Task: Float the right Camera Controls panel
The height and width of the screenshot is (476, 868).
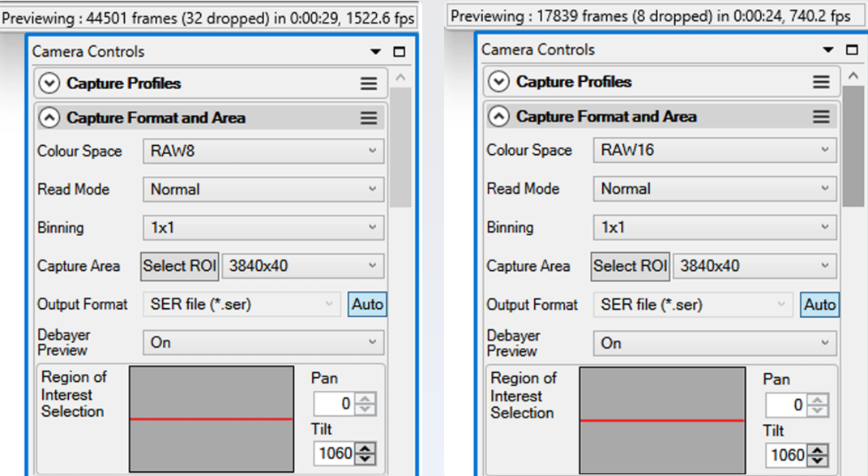Action: point(852,50)
